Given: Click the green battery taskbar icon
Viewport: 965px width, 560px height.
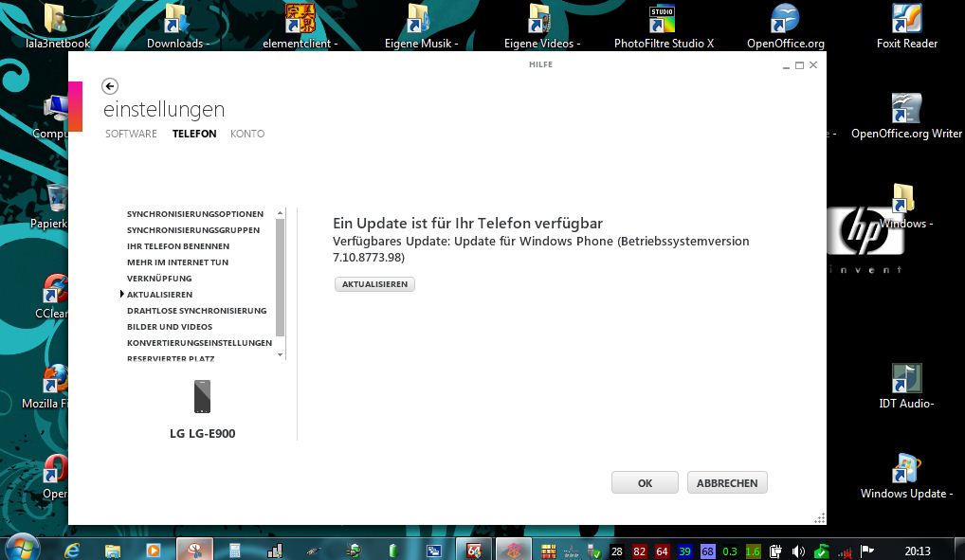Looking at the screenshot, I should coord(393,551).
